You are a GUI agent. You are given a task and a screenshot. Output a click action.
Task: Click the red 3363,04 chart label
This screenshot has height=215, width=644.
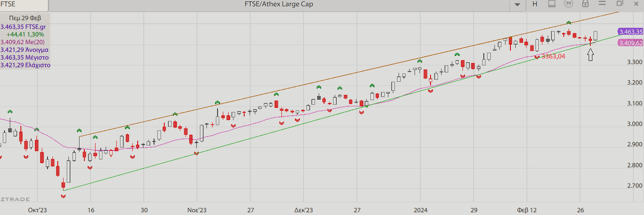coord(553,56)
